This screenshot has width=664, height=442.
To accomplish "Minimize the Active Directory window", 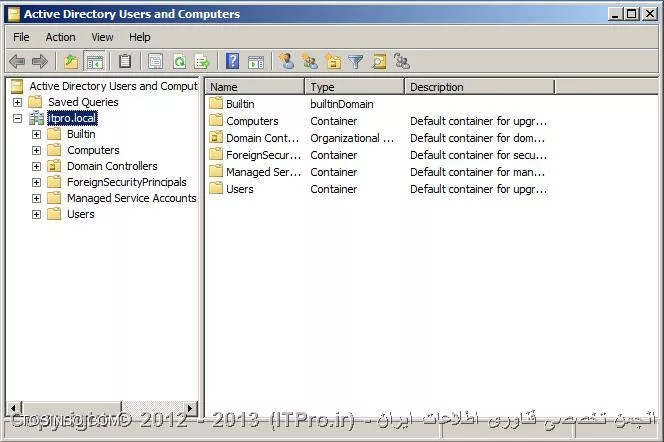I will click(x=616, y=14).
